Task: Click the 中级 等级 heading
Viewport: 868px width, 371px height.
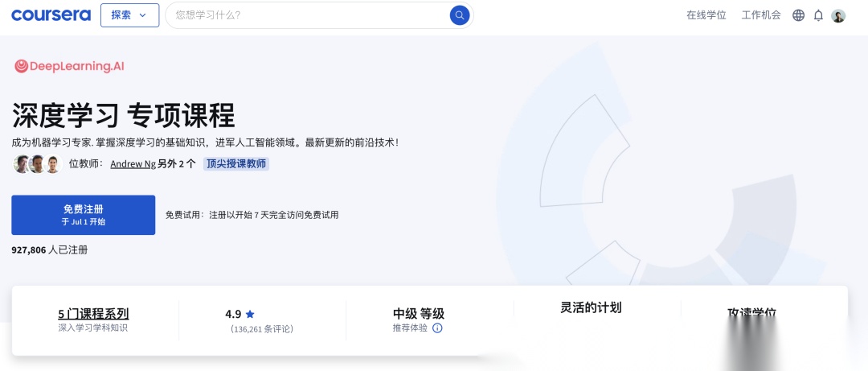Action: [419, 314]
